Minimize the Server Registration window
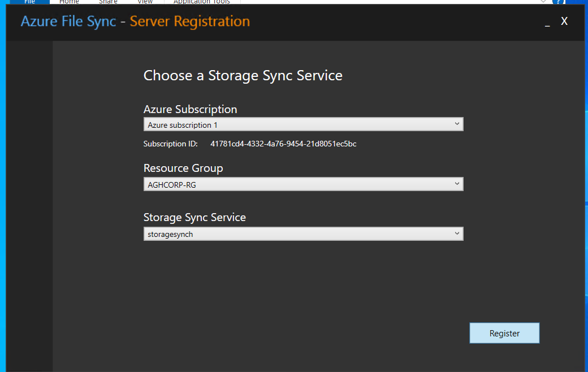Viewport: 588px width, 372px height. click(x=547, y=22)
